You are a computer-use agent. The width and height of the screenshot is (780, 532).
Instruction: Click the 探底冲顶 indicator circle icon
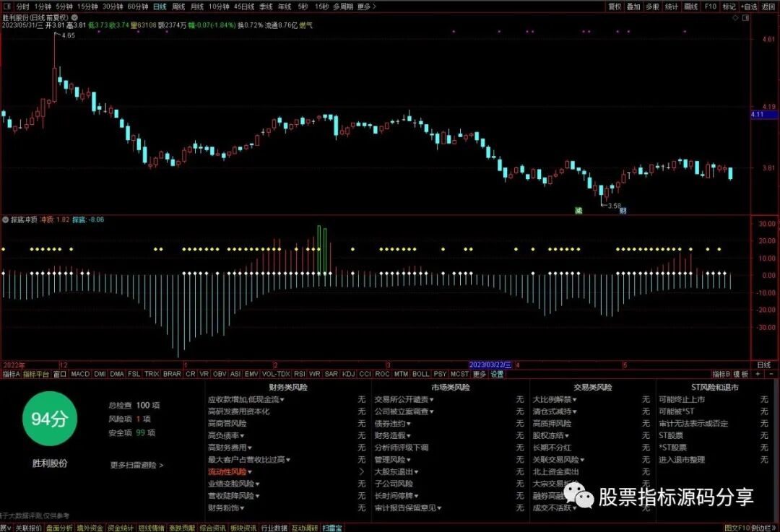click(x=6, y=219)
